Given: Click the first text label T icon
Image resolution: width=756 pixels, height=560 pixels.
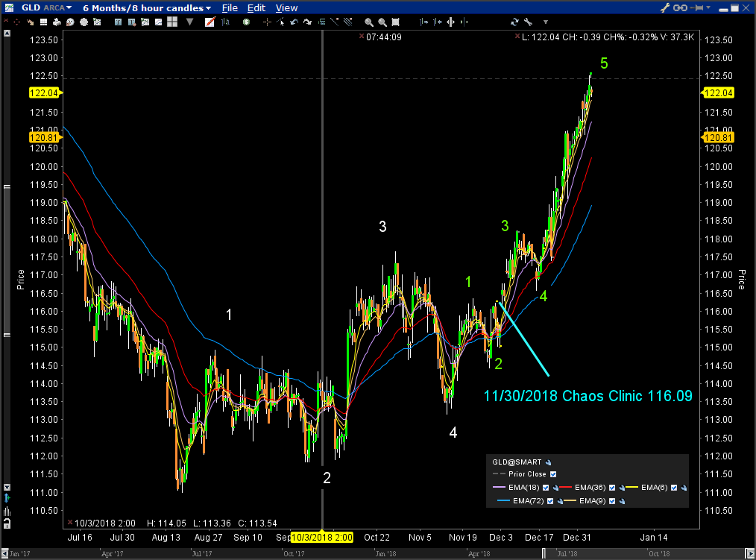Looking at the screenshot, I should point(118,22).
